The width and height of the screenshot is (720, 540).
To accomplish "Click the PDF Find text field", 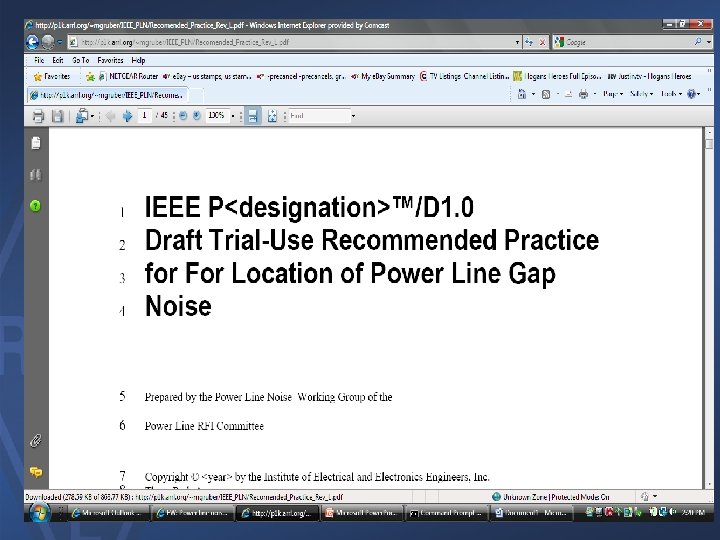I will pos(319,116).
